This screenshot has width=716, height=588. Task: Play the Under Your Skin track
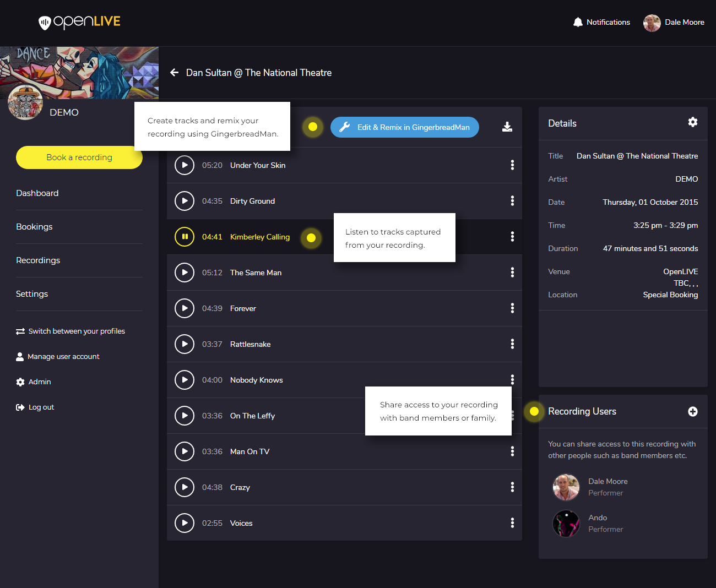click(185, 165)
